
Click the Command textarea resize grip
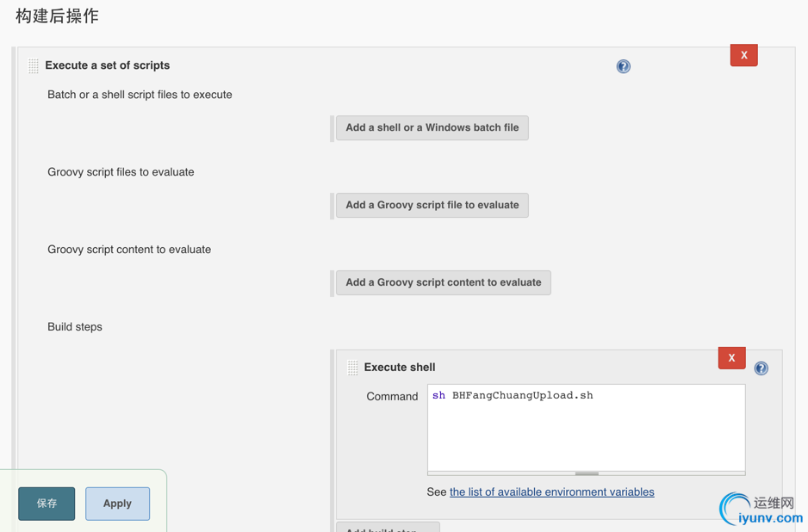(x=587, y=473)
